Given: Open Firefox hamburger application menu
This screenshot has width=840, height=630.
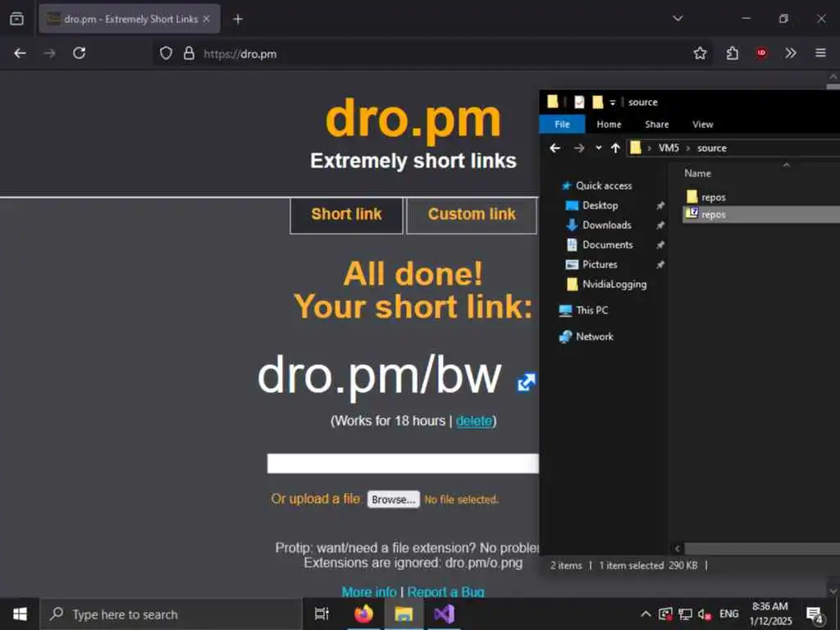Looking at the screenshot, I should [820, 52].
